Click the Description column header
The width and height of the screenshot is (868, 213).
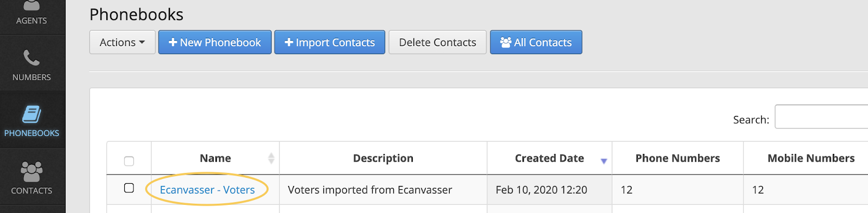[383, 158]
